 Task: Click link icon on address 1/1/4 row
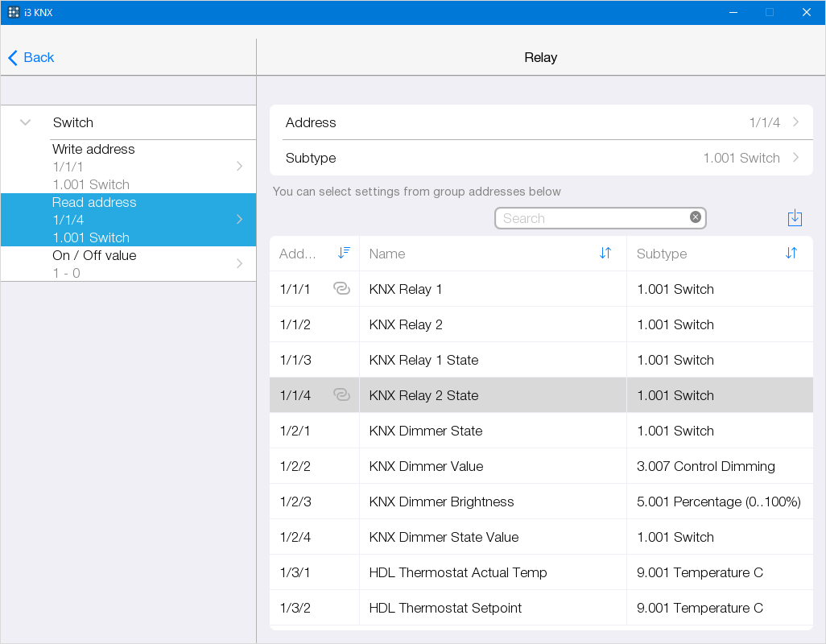(341, 395)
